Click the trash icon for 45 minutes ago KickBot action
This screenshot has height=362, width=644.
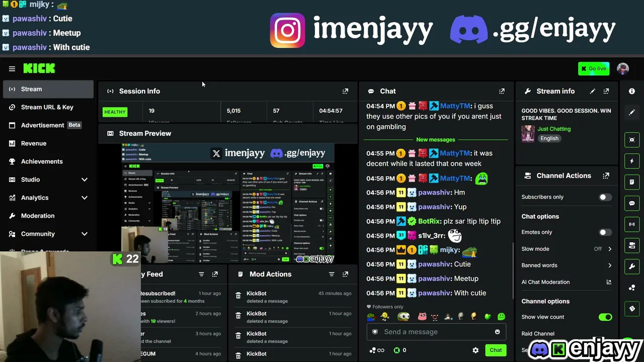238,296
